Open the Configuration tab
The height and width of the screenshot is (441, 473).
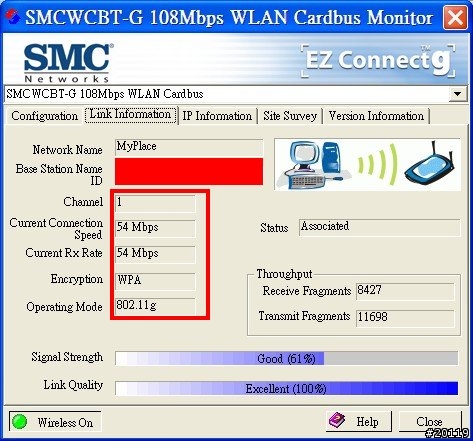point(44,116)
